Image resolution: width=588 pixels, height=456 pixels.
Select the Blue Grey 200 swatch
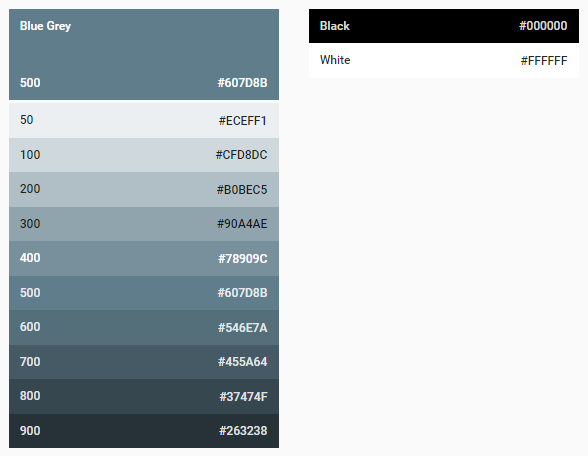144,189
